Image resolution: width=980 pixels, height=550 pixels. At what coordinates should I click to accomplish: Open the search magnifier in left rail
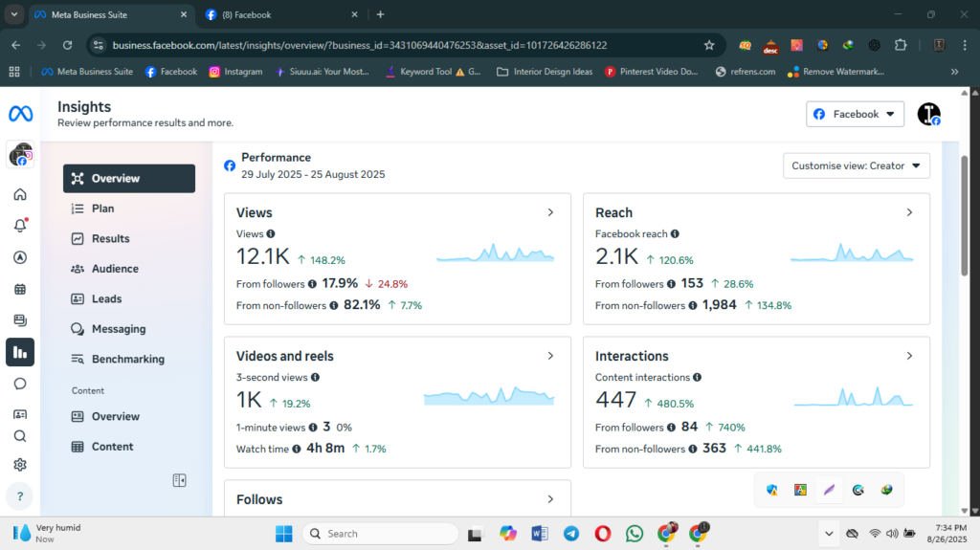20,436
